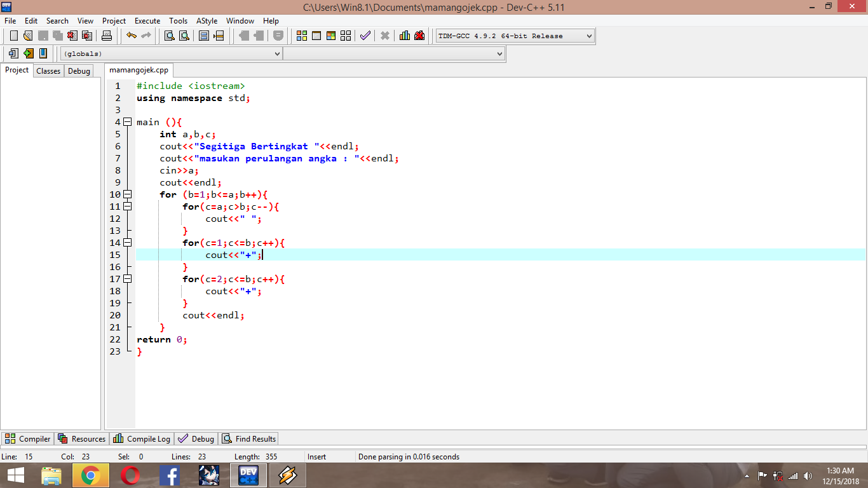Show the Find Results panel

pos(248,438)
